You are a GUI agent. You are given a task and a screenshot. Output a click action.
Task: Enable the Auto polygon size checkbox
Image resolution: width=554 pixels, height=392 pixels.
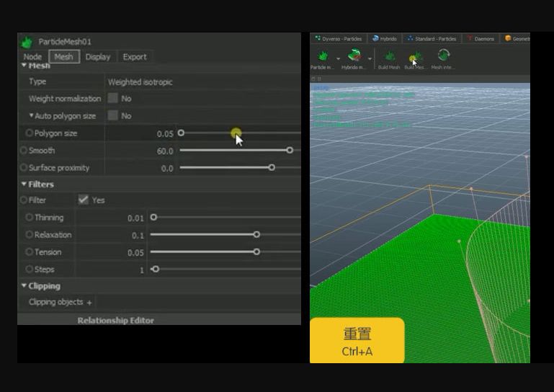112,115
